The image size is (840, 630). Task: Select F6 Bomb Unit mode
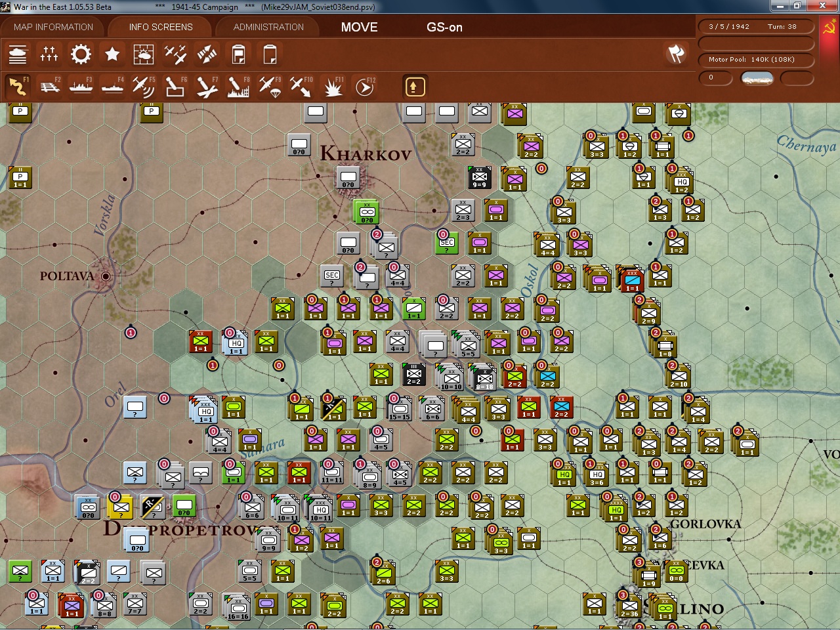[175, 87]
